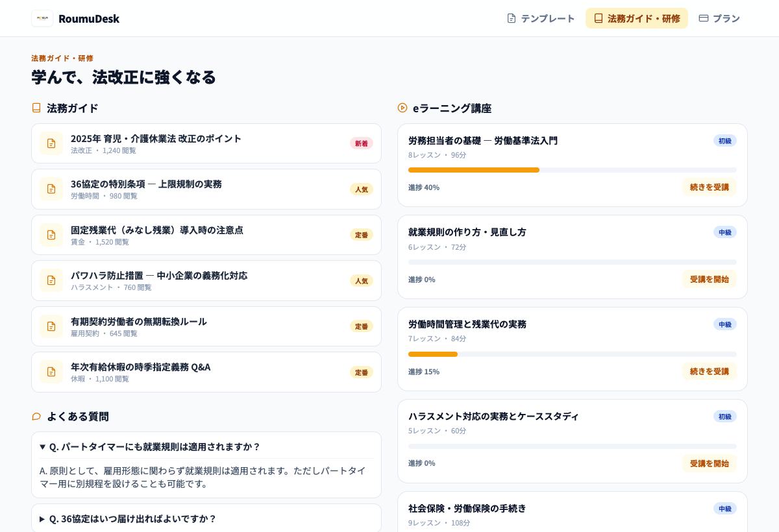779x532 pixels.
Task: Click the document icon beside テンプレート
Action: (x=512, y=18)
